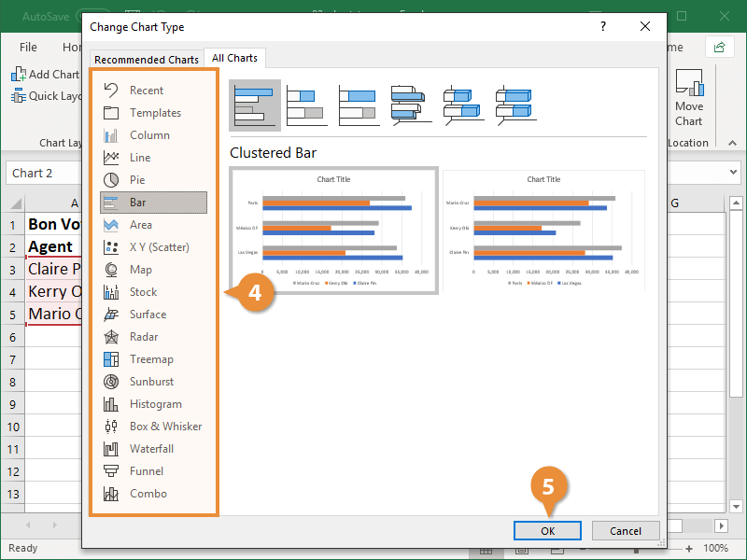This screenshot has height=560, width=747.
Task: Confirm with the OK button
Action: (x=547, y=531)
